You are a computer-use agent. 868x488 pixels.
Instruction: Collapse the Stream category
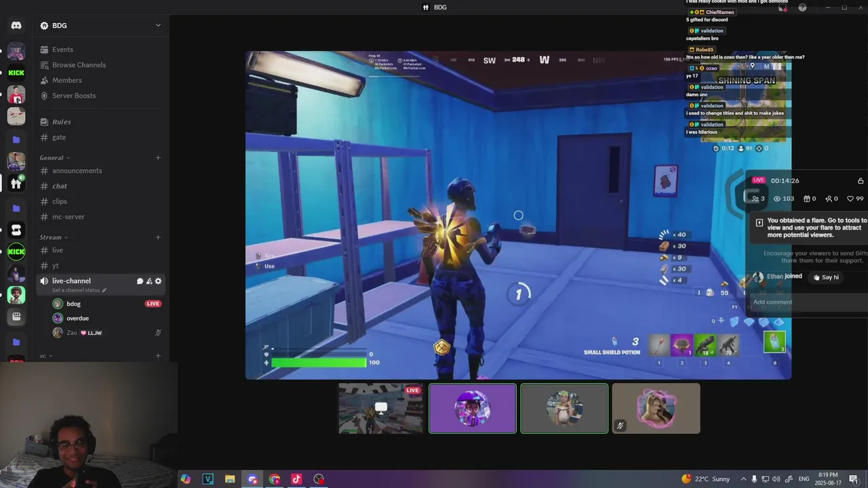pyautogui.click(x=54, y=237)
